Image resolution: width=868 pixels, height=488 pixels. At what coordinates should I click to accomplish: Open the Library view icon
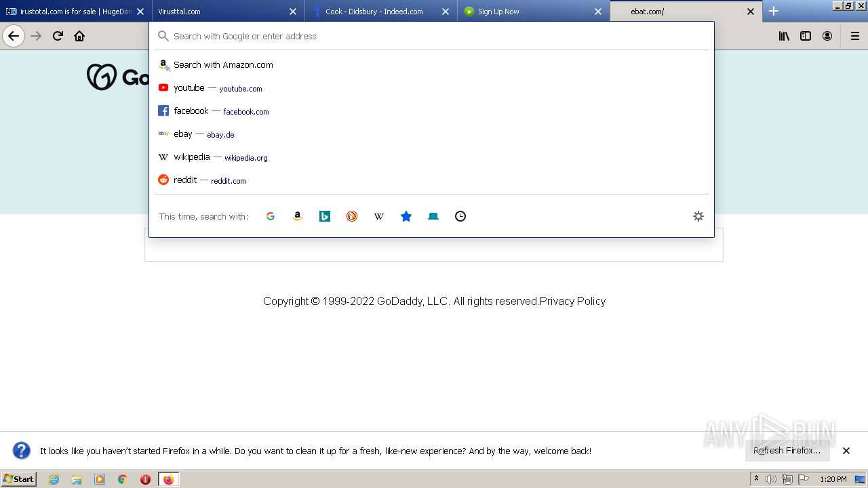coord(784,36)
